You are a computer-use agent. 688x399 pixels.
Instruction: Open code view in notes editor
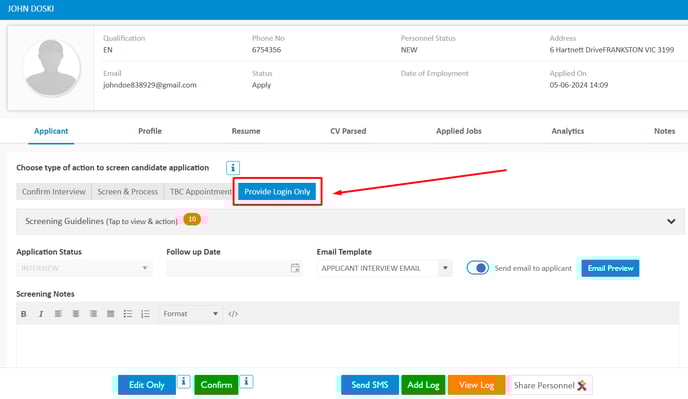pyautogui.click(x=233, y=314)
